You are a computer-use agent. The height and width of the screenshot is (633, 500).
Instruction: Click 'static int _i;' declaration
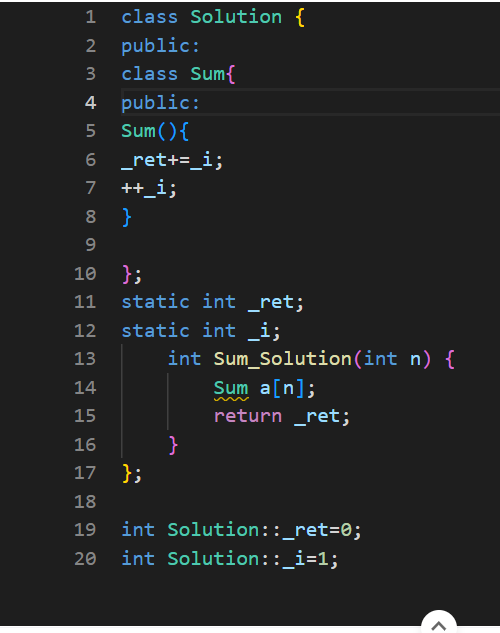tap(201, 331)
